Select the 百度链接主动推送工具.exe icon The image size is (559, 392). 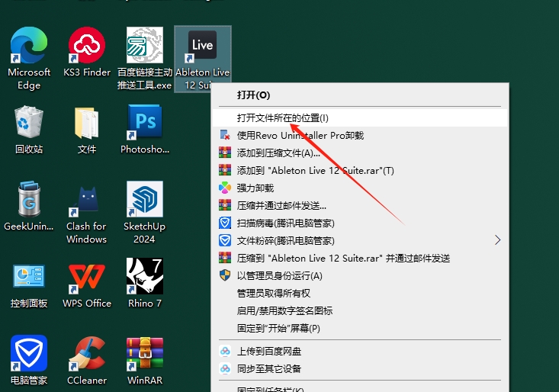pos(145,59)
